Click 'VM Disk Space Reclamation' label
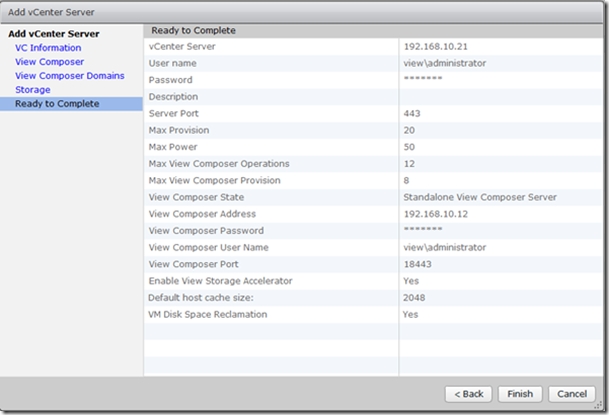The width and height of the screenshot is (609, 415). pos(207,314)
